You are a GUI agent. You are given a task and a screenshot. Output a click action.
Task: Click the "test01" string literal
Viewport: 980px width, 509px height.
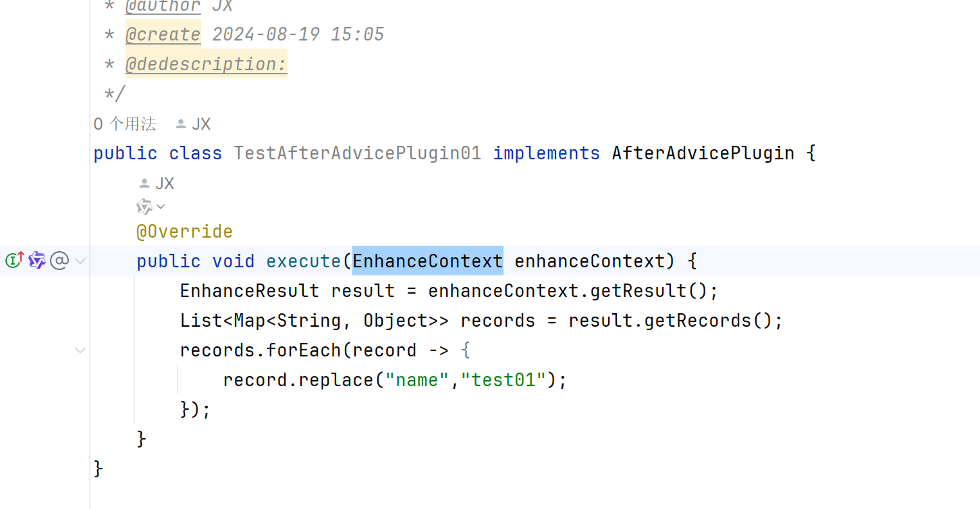point(503,380)
